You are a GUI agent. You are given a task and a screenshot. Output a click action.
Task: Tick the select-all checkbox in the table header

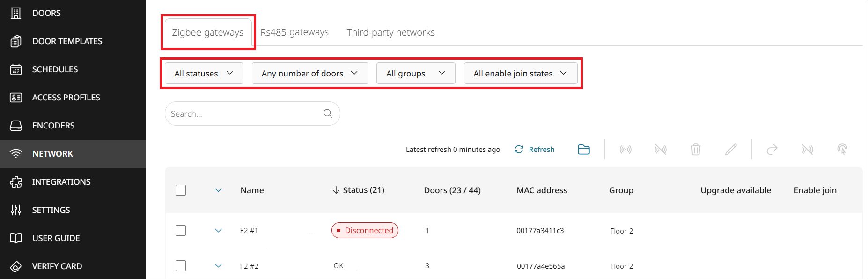[x=181, y=190]
